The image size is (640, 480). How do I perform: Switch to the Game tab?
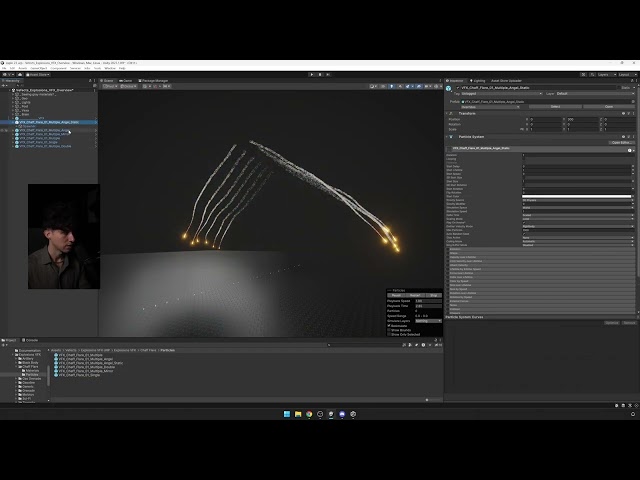pos(126,81)
